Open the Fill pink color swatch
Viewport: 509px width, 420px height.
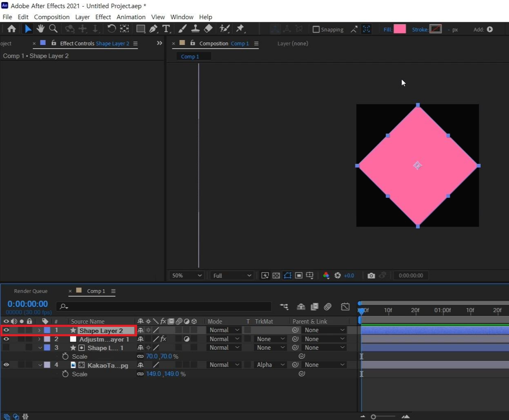400,29
